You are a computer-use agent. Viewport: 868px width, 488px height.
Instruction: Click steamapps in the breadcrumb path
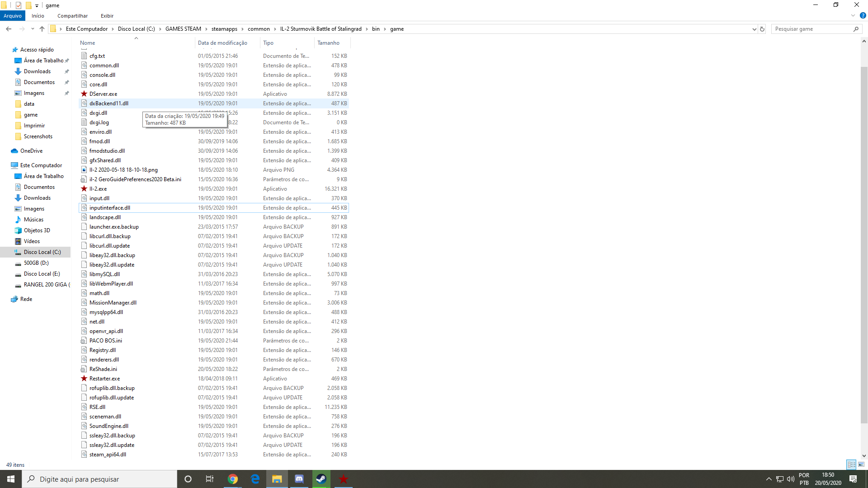(224, 29)
